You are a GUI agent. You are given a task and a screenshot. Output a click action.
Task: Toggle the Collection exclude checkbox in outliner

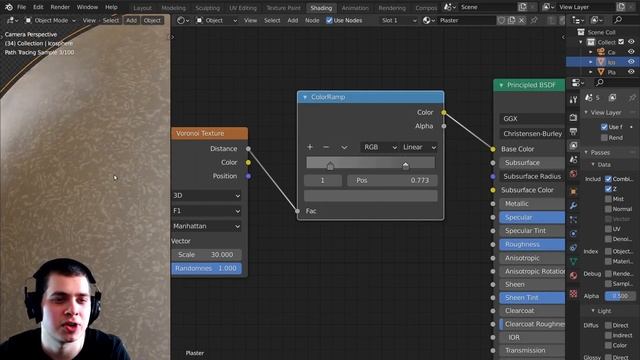[x=621, y=42]
